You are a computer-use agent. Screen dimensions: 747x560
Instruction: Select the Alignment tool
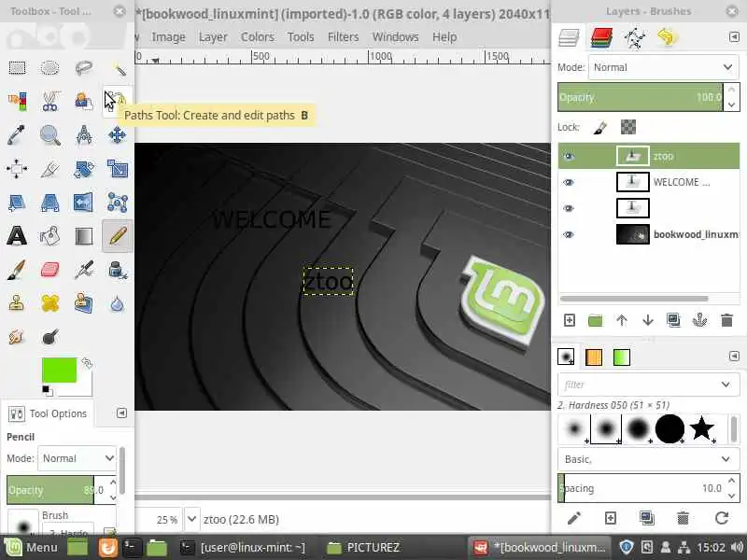pyautogui.click(x=17, y=169)
